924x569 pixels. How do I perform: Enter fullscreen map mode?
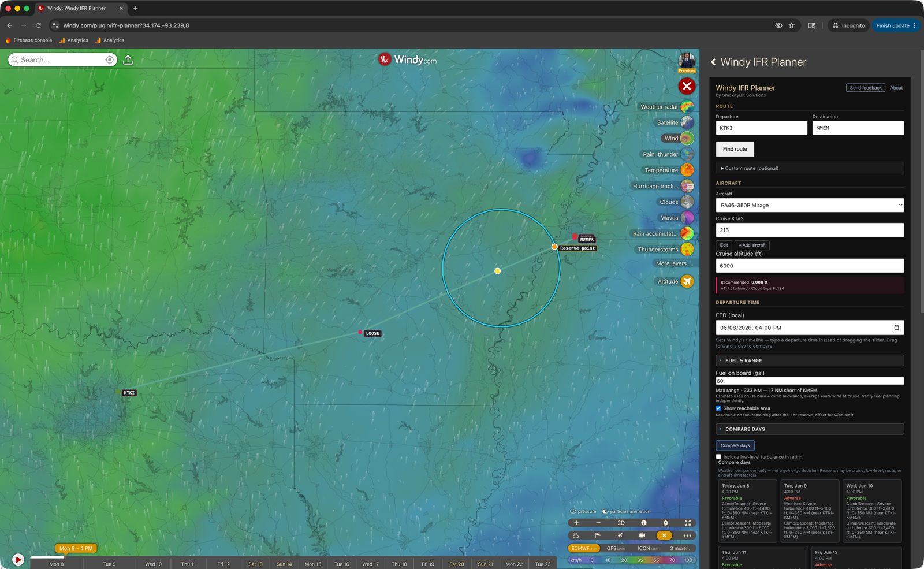click(688, 523)
